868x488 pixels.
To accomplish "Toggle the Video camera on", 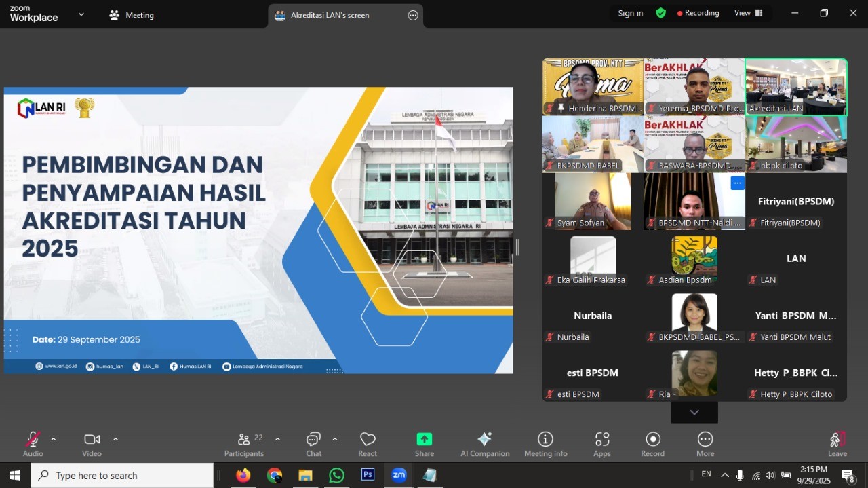I will coord(92,439).
